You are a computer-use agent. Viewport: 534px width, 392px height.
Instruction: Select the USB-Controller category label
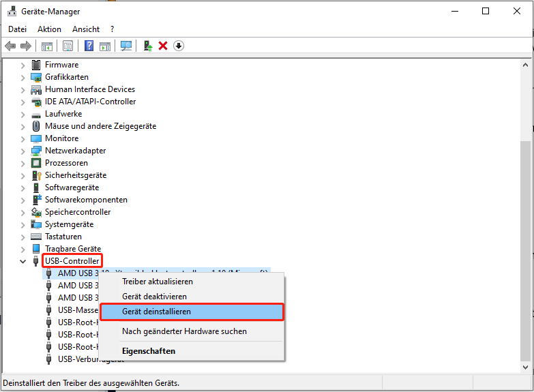pos(72,261)
